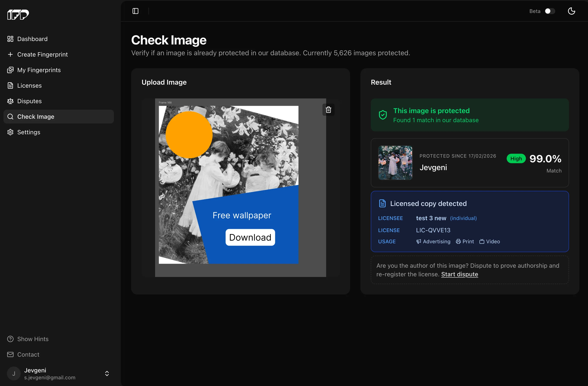Open Create Fingerprint page
588x386 pixels.
58,54
